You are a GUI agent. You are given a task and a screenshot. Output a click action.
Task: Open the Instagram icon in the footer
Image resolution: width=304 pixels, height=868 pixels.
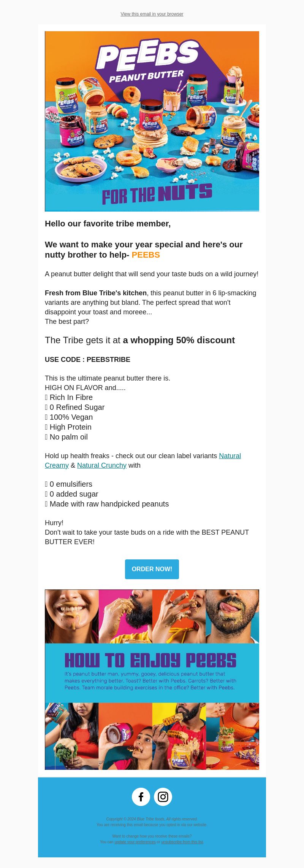[163, 797]
